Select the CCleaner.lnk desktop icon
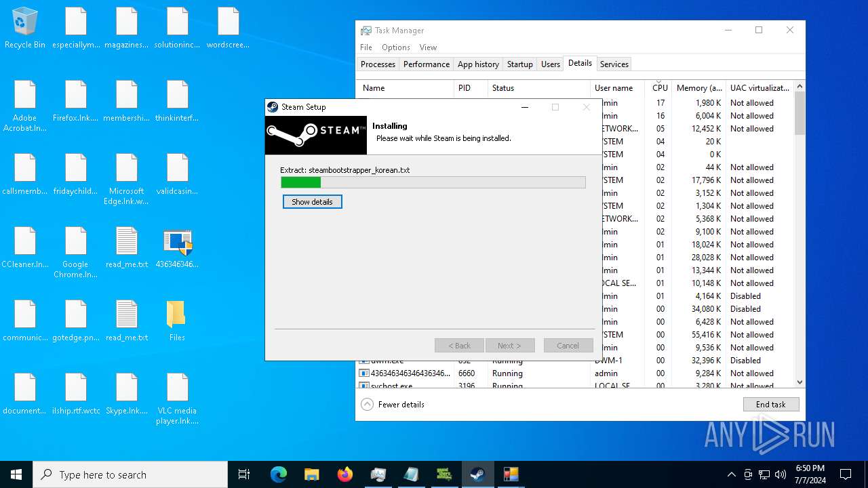The width and height of the screenshot is (868, 488). pyautogui.click(x=25, y=248)
